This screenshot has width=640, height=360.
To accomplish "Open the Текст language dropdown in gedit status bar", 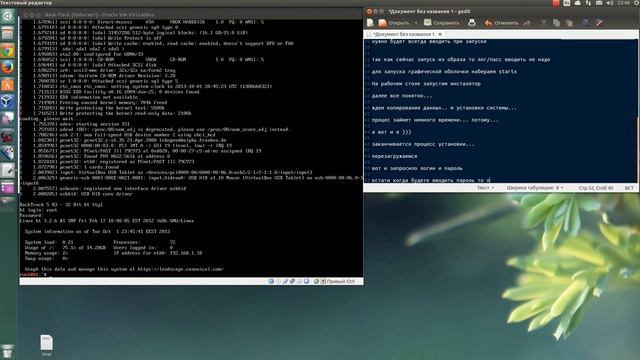I will tap(485, 188).
